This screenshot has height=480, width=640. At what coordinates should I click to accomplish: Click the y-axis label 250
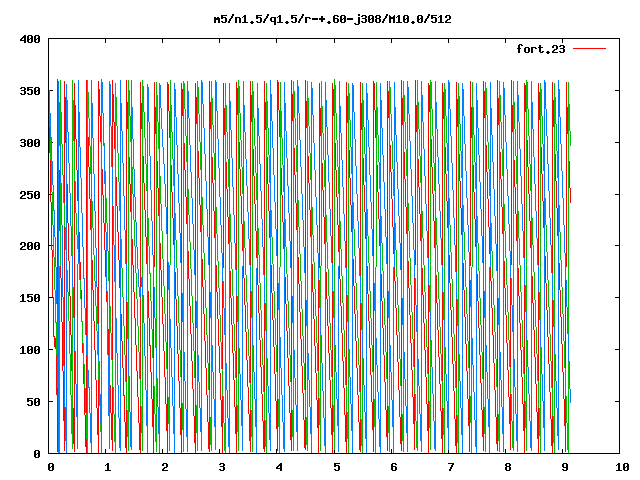[30, 195]
